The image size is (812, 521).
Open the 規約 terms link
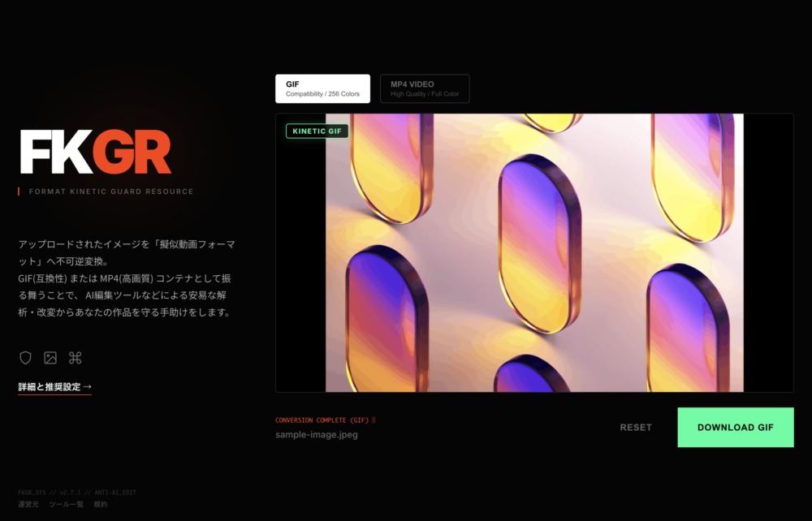(100, 504)
